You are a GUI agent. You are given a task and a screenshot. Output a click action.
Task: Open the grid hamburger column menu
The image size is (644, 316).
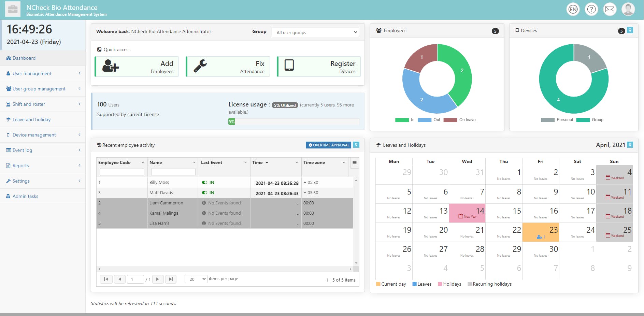tap(355, 163)
